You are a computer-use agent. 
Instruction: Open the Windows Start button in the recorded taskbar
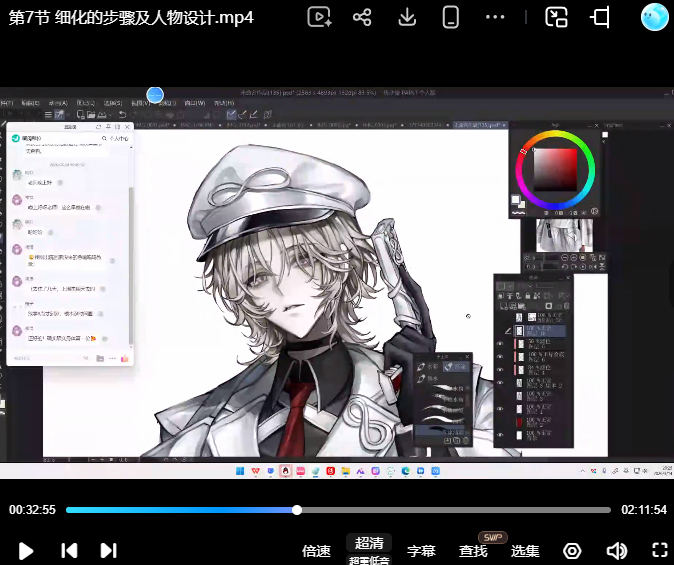point(240,471)
